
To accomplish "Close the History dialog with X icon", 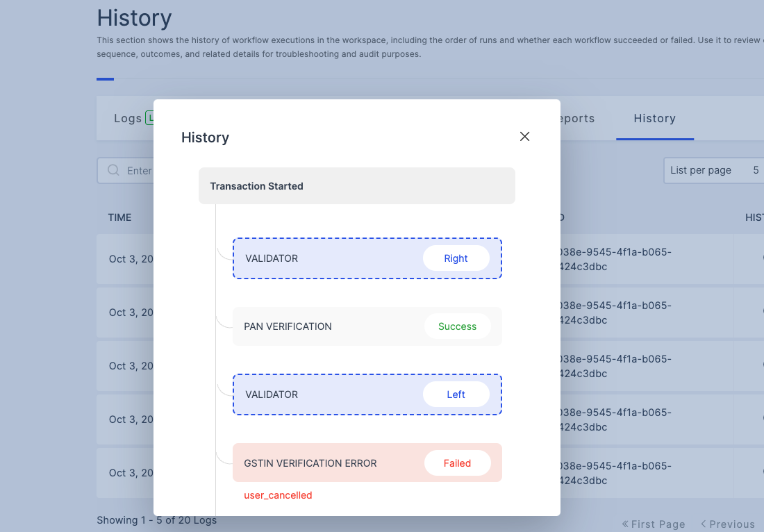I will tap(524, 137).
